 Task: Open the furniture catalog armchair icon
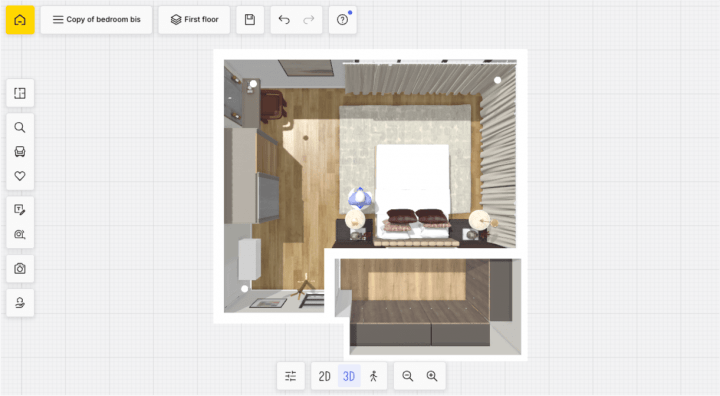click(20, 152)
